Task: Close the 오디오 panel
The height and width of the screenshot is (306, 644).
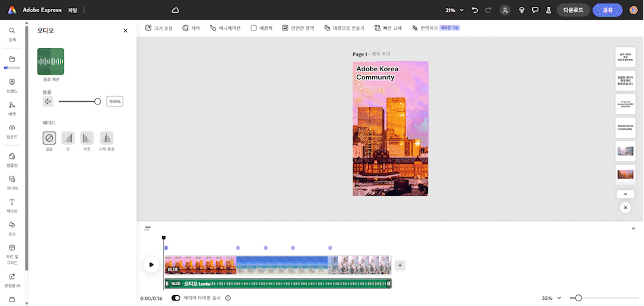Action: coord(125,31)
